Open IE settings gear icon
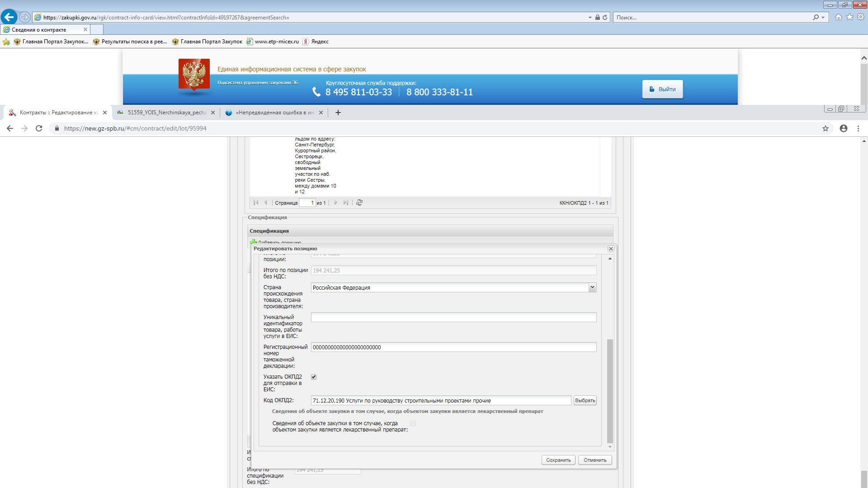 (x=861, y=17)
